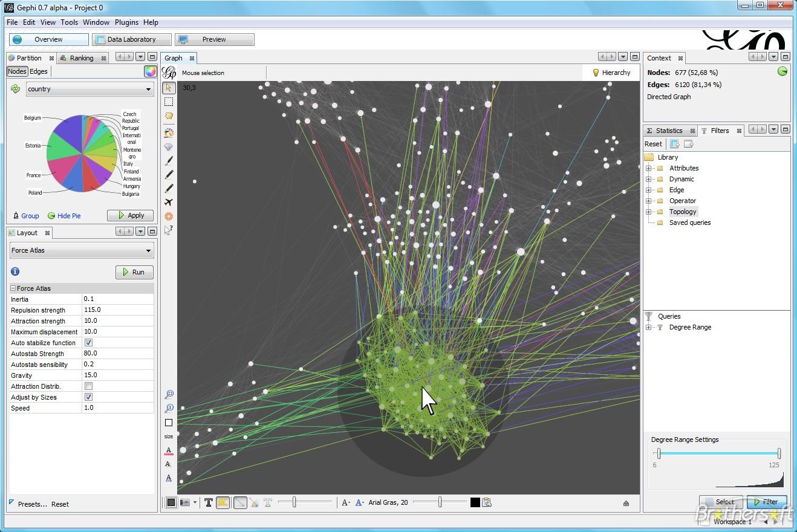Select the heat map tool
The width and height of the screenshot is (797, 532).
point(169,216)
